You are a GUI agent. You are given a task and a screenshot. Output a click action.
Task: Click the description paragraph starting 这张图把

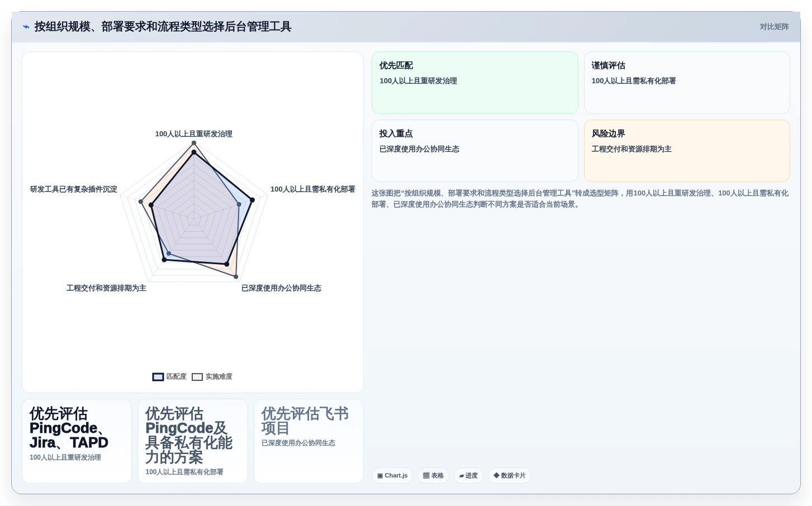tap(580, 199)
